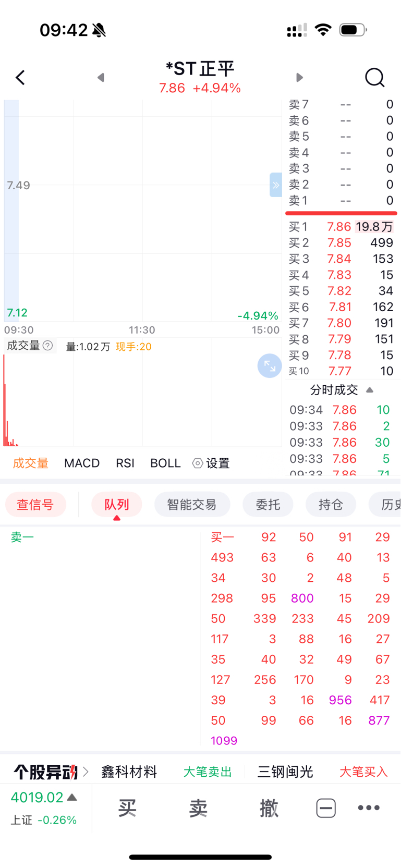Tap the volume bar chart area
This screenshot has height=868, width=401.
(142, 399)
